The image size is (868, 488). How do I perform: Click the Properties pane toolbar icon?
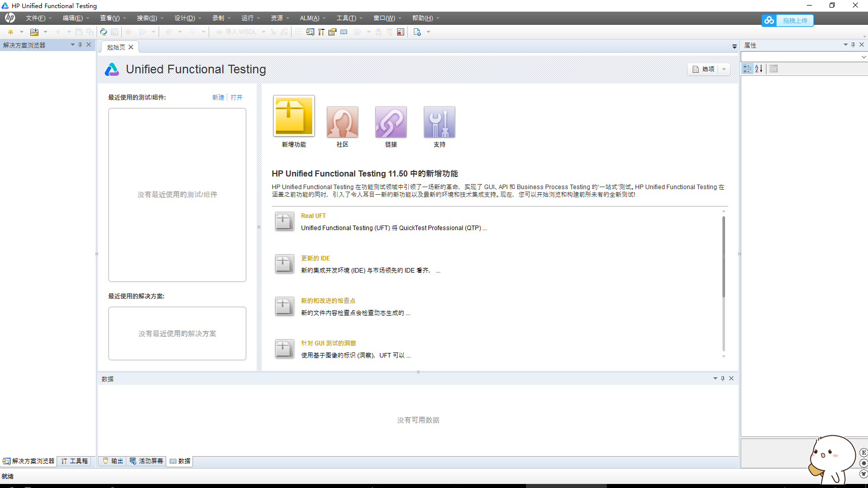pyautogui.click(x=332, y=32)
